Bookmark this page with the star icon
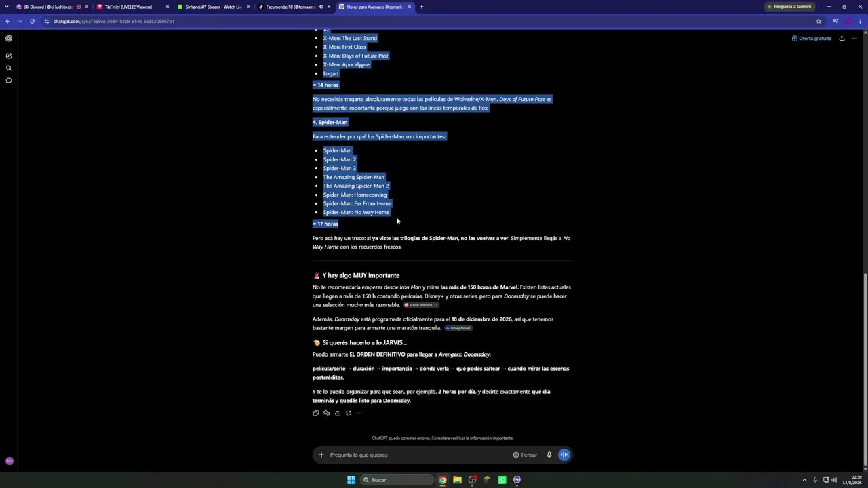The height and width of the screenshot is (488, 868). point(818,21)
